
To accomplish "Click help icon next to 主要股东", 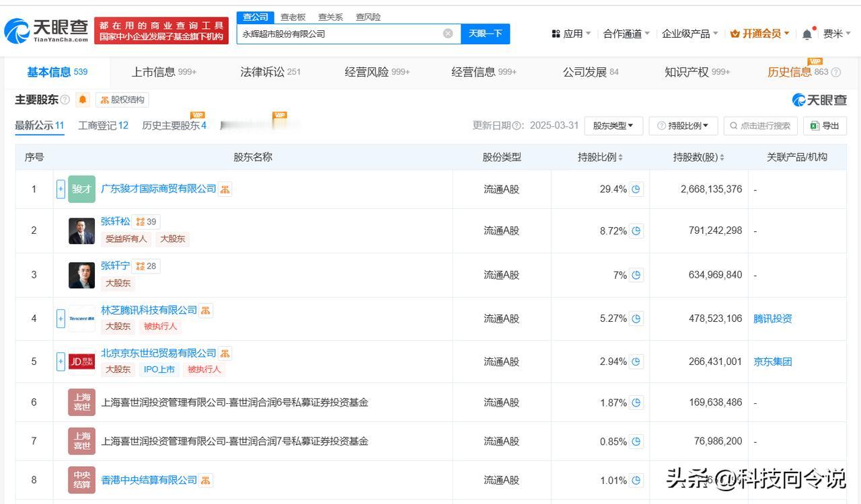I will [65, 100].
